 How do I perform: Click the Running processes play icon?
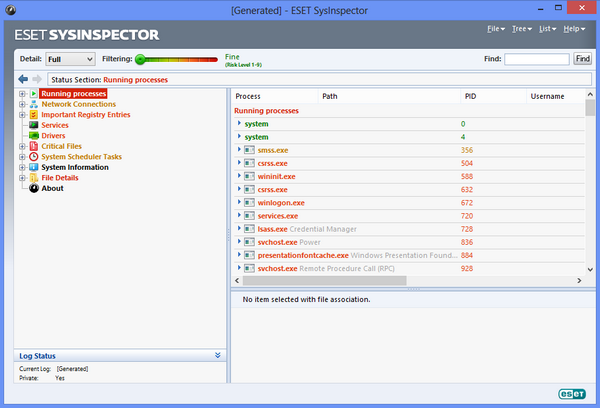pos(34,94)
